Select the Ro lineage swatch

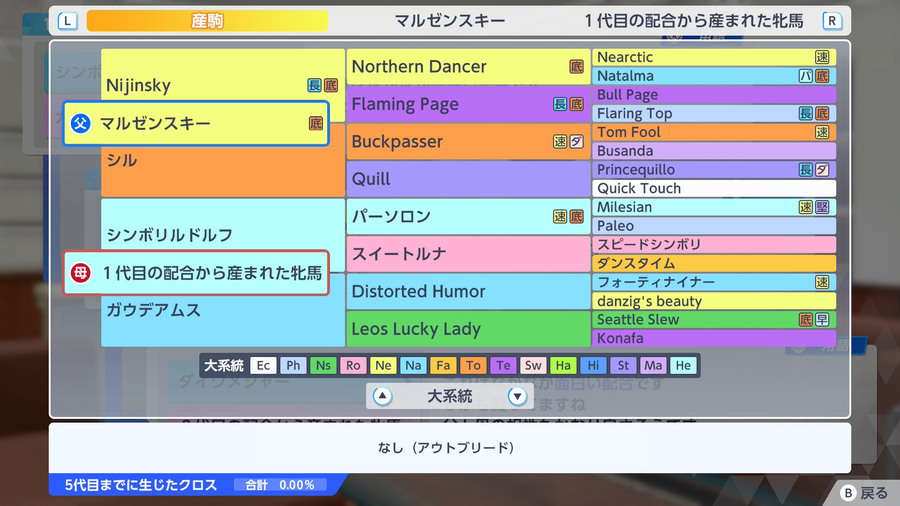[353, 365]
